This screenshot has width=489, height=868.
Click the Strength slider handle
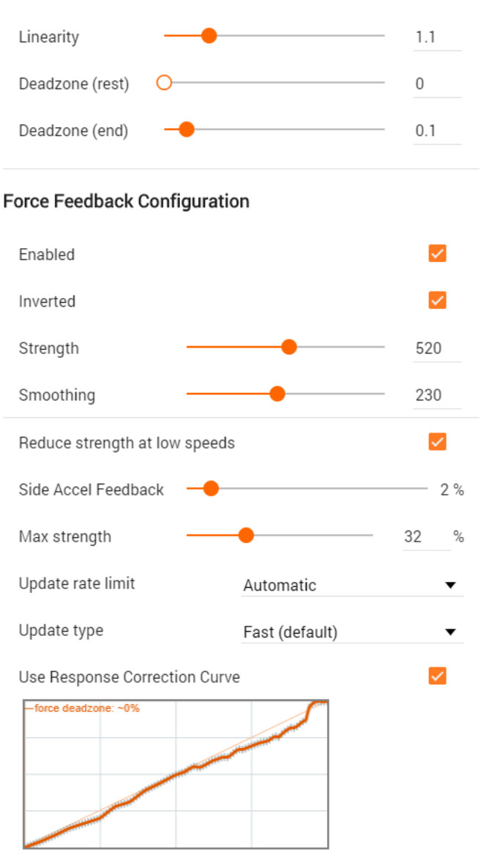click(289, 347)
